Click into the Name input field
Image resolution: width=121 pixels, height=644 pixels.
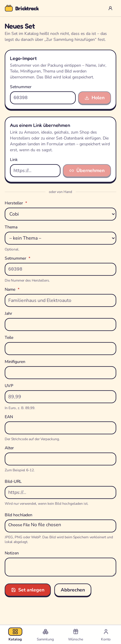point(60,300)
